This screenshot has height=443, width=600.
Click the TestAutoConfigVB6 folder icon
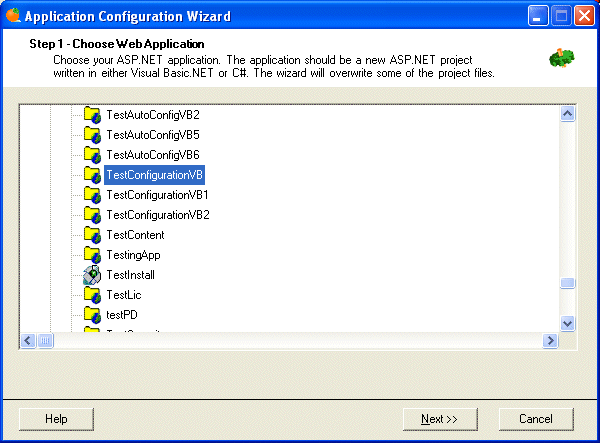pos(92,155)
